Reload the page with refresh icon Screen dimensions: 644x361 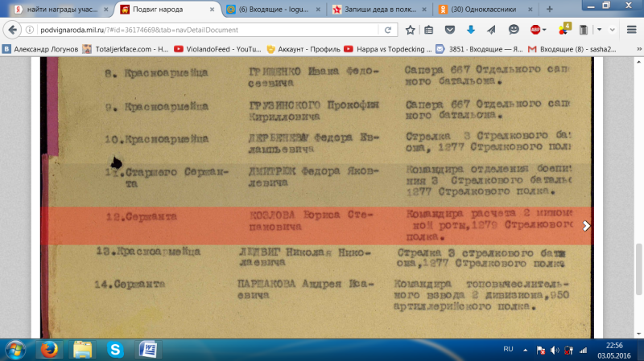point(387,30)
